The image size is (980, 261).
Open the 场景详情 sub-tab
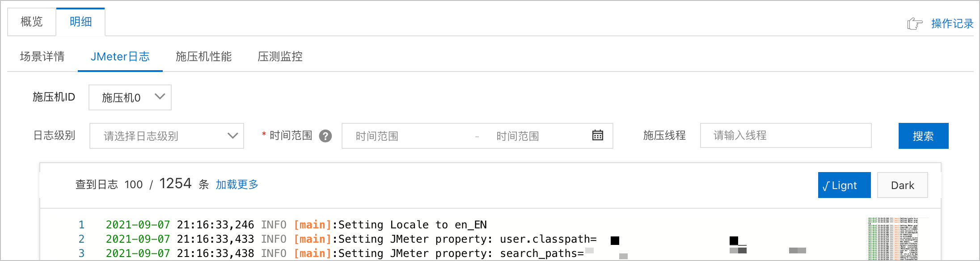pyautogui.click(x=42, y=57)
